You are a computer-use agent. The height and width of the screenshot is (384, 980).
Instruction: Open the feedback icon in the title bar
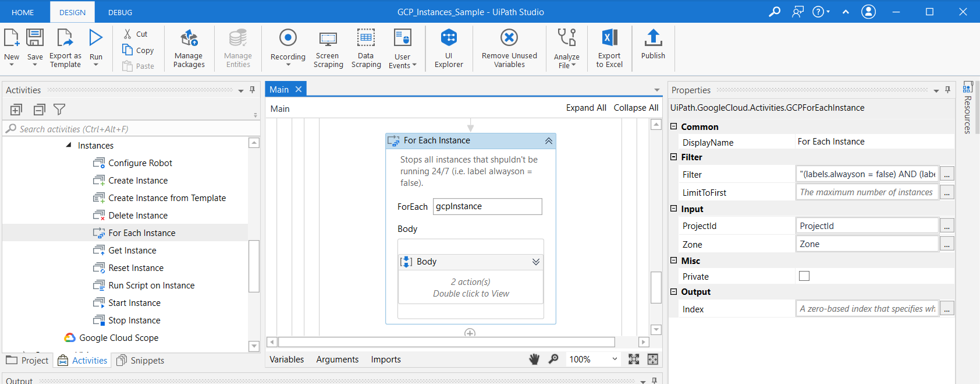coord(798,12)
